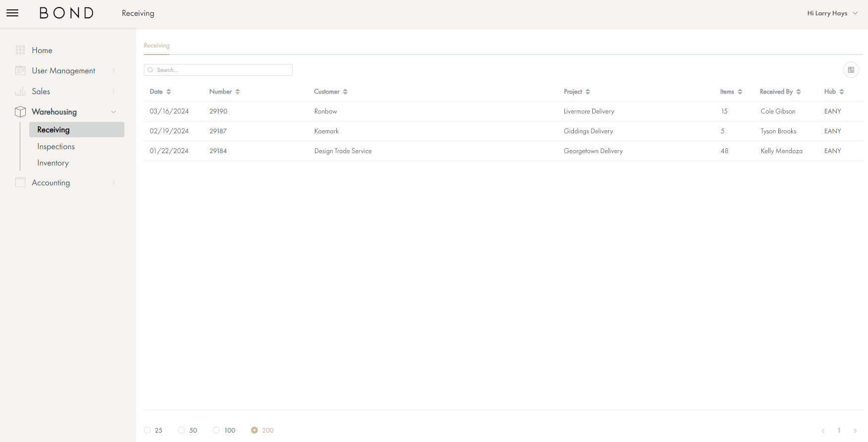868x442 pixels.
Task: Click the User Management icon
Action: [x=20, y=70]
